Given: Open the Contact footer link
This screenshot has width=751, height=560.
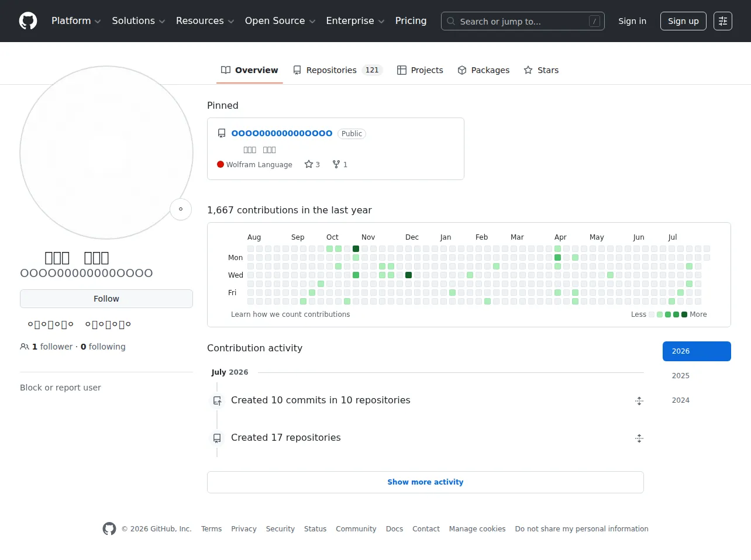Looking at the screenshot, I should pyautogui.click(x=426, y=529).
